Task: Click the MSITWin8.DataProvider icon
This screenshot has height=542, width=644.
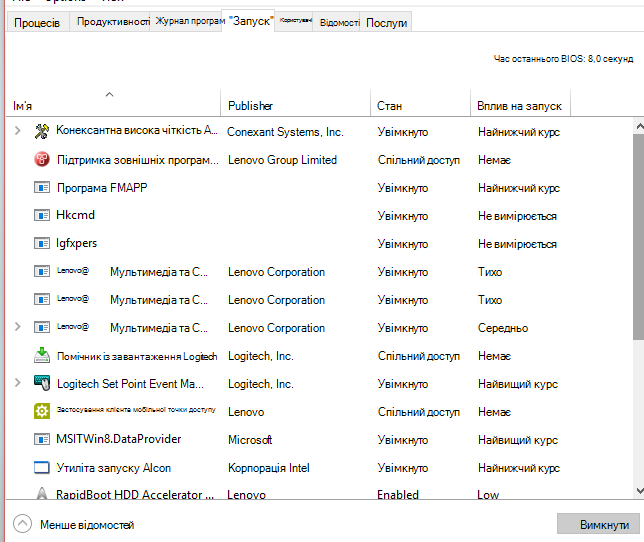Action: 41,439
